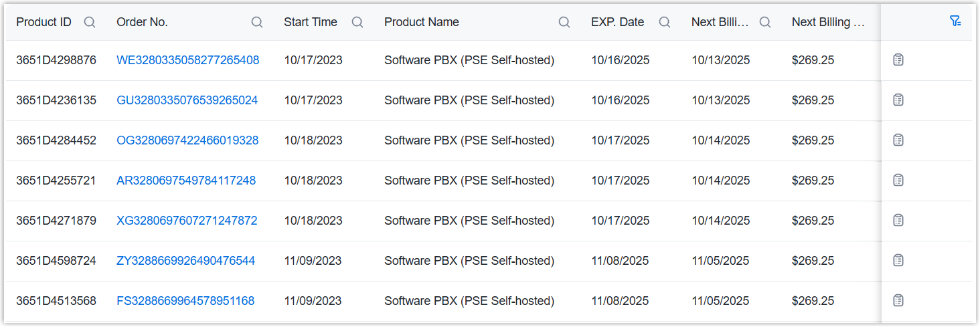Click the search icon beside Product ID
Viewport: 980px width, 327px height.
(x=90, y=22)
